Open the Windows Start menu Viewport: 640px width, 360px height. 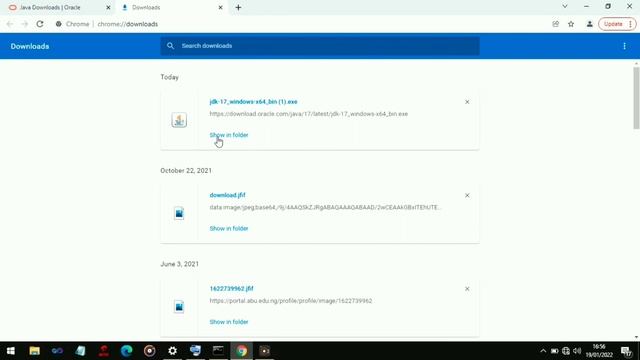coord(11,351)
